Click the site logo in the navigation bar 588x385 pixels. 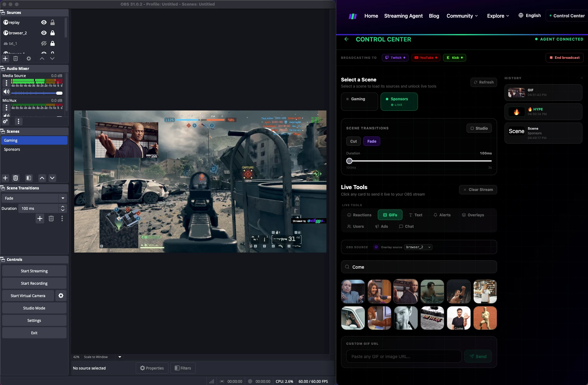353,16
